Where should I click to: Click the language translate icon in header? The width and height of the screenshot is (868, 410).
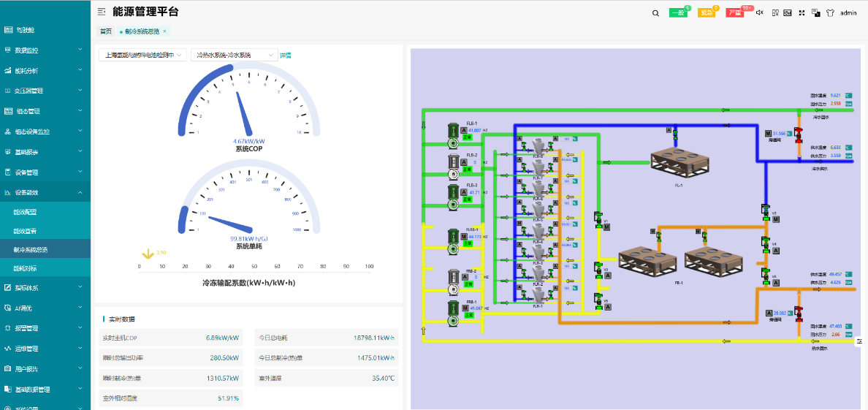tap(815, 13)
